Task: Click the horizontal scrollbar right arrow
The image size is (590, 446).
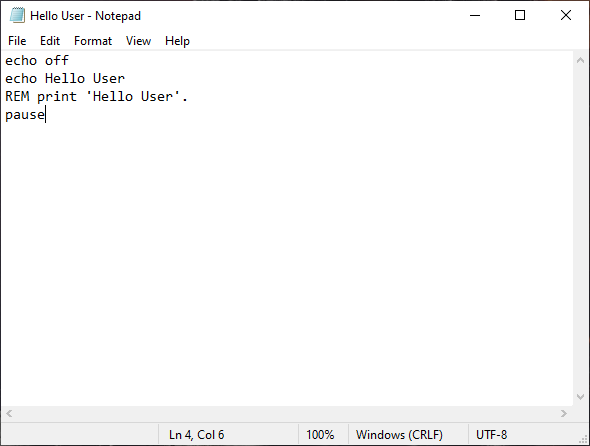Action: coord(564,414)
